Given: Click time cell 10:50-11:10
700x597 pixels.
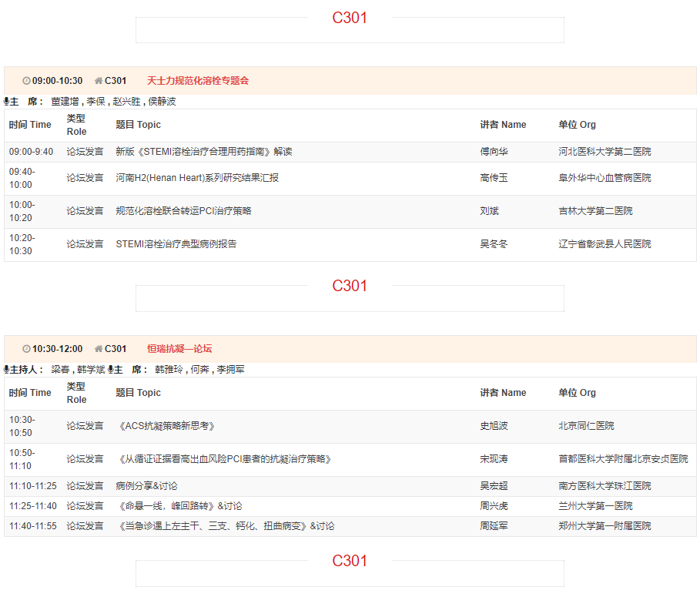Looking at the screenshot, I should (22, 459).
